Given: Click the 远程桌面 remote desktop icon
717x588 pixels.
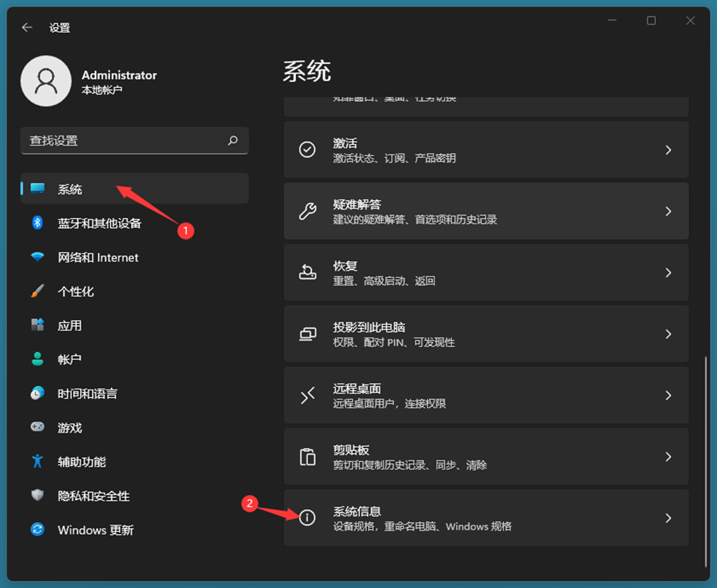Looking at the screenshot, I should coord(307,395).
